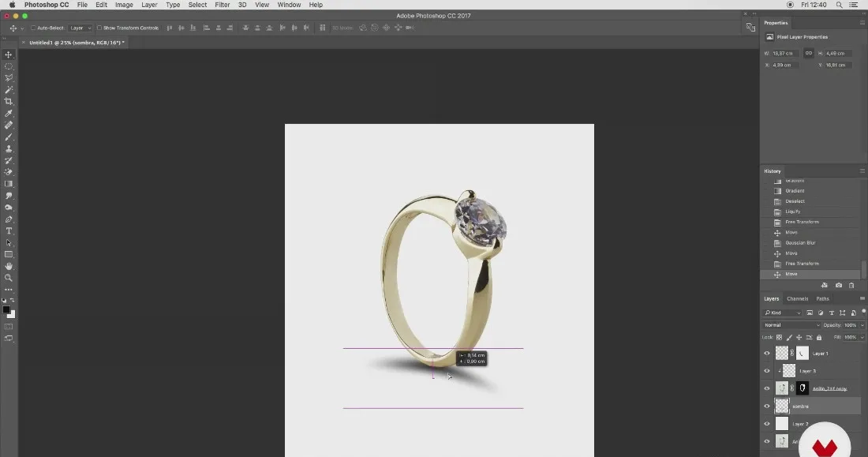The height and width of the screenshot is (457, 868).
Task: Open the Image menu
Action: point(124,5)
